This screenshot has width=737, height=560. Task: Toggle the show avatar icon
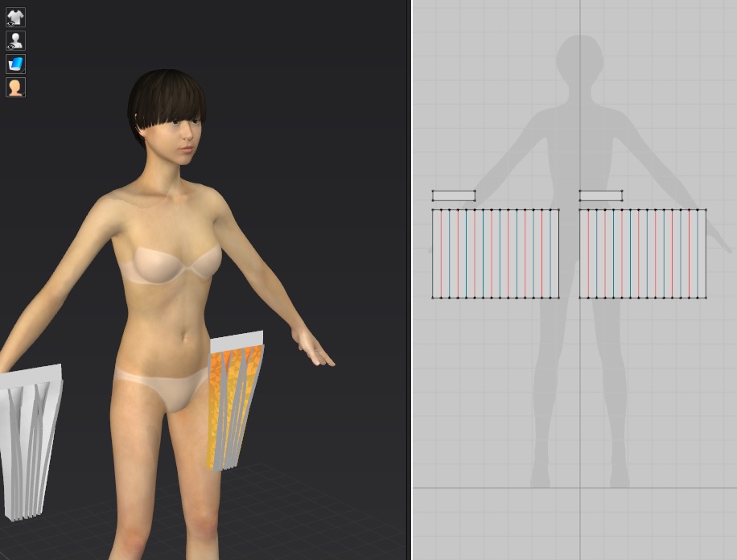[15, 41]
